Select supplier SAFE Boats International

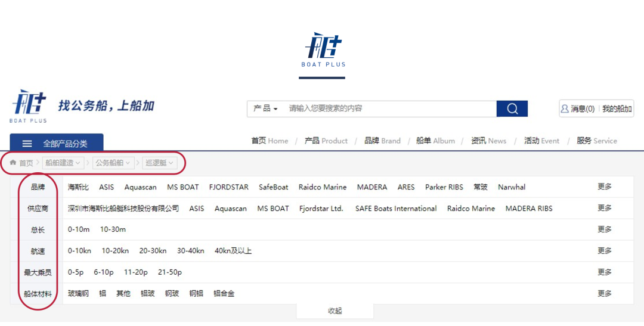point(396,208)
